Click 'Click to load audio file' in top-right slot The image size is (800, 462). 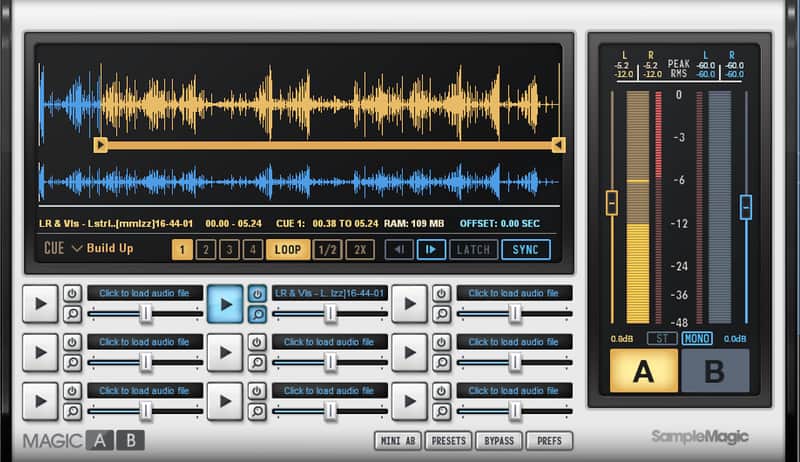[x=514, y=293]
